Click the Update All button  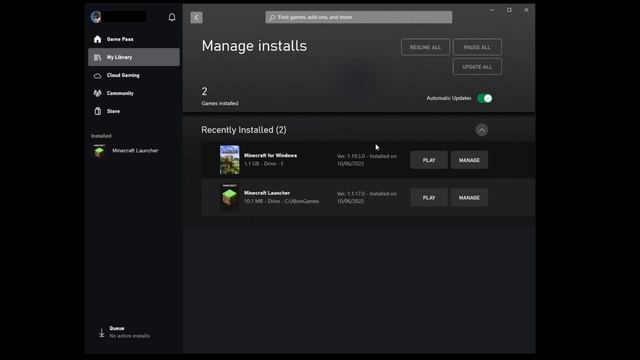(x=477, y=67)
